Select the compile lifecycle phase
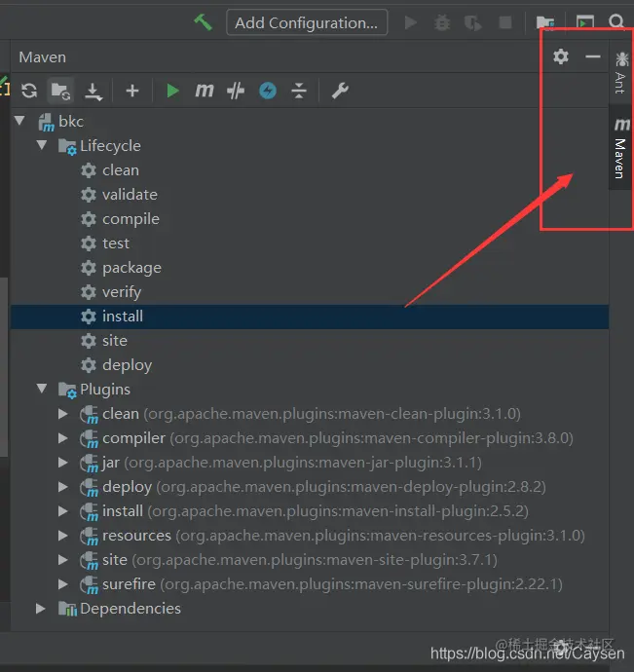Viewport: 634px width, 672px height. coord(131,219)
